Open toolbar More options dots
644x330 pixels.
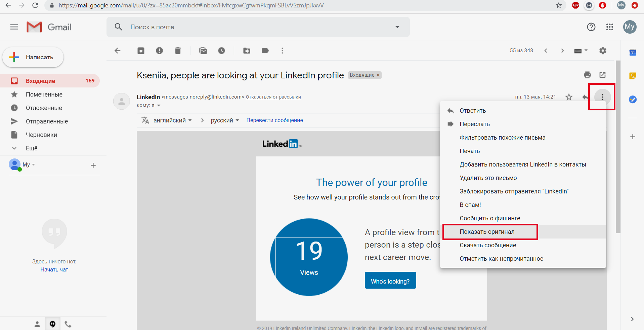point(282,50)
